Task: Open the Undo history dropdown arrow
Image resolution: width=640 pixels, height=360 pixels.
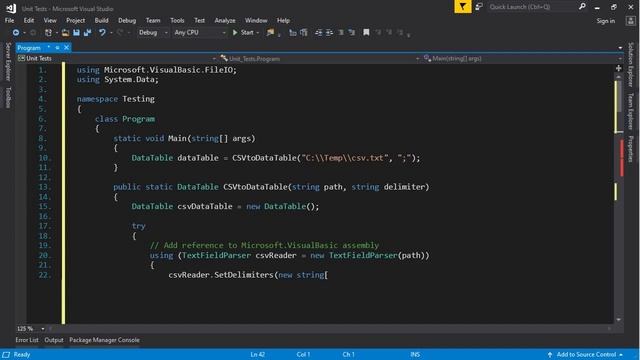Action: (x=111, y=33)
